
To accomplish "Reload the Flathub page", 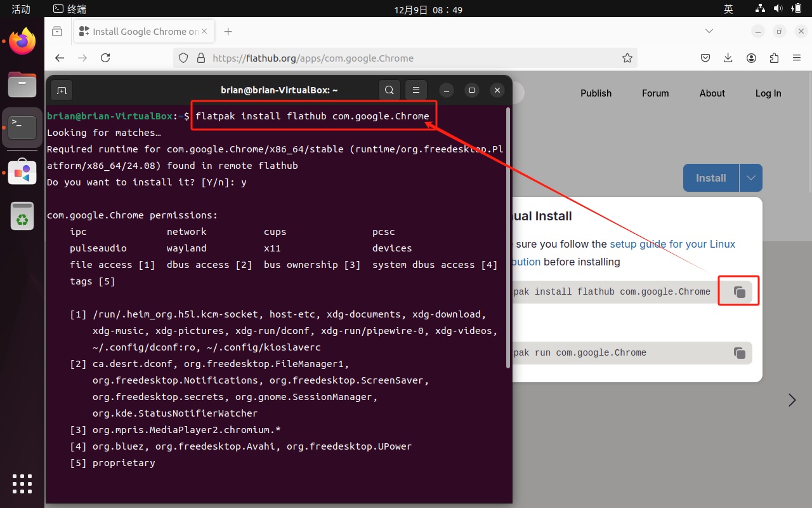I will (x=105, y=58).
